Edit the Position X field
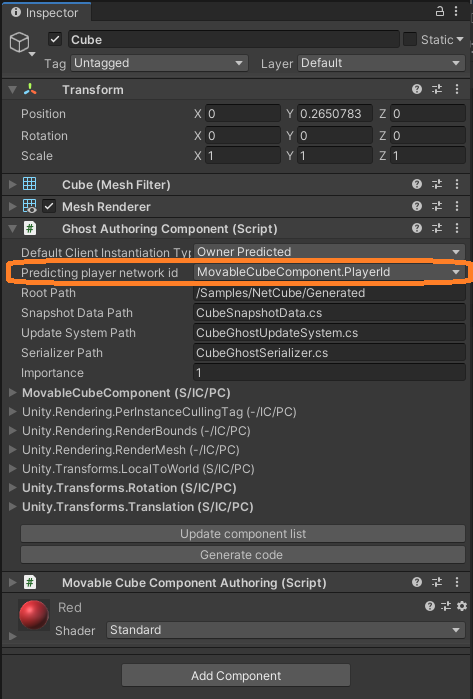This screenshot has width=473, height=699. click(243, 113)
